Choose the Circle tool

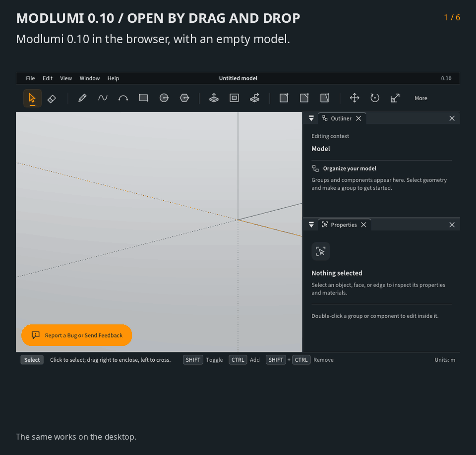164,98
